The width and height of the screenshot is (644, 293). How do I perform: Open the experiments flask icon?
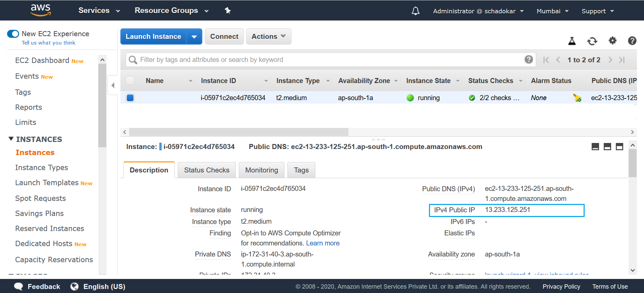[572, 41]
